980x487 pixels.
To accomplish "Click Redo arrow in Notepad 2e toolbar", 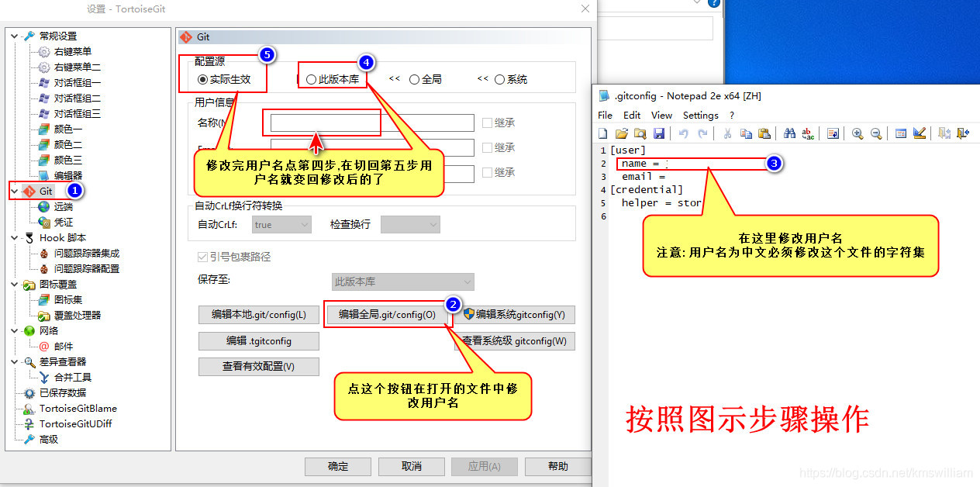I will click(x=702, y=133).
